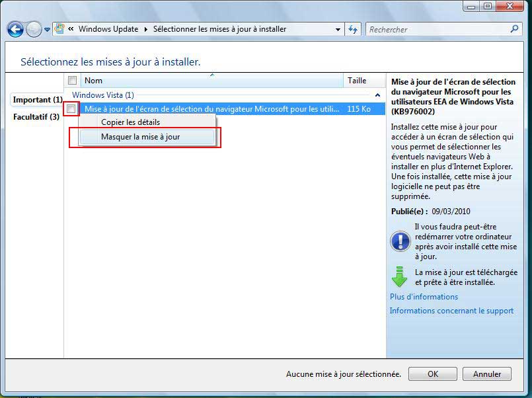The width and height of the screenshot is (532, 398).
Task: Expand the address bar history dropdown
Action: pos(338,30)
